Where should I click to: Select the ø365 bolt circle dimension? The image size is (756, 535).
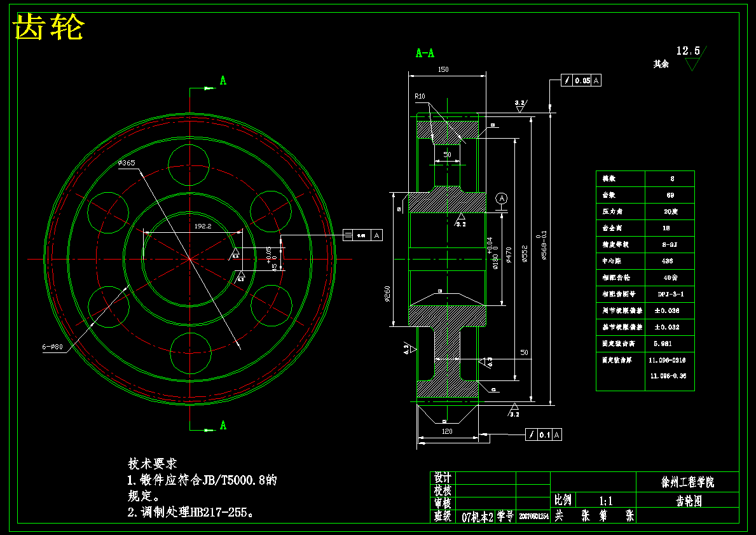(127, 163)
